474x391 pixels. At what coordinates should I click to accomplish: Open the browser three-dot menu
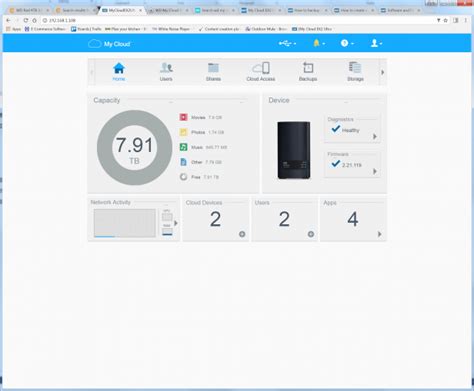click(466, 20)
